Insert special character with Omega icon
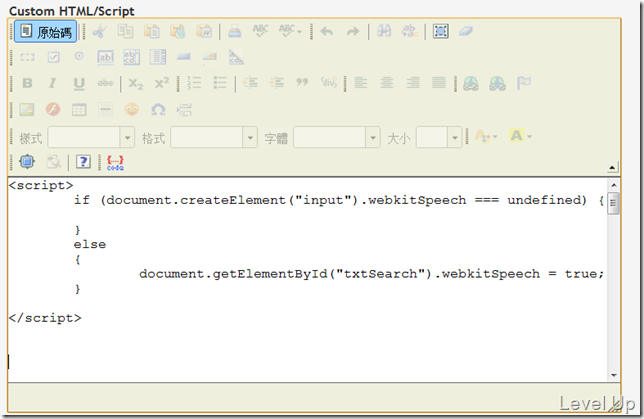This screenshot has height=419, width=644. (x=158, y=110)
